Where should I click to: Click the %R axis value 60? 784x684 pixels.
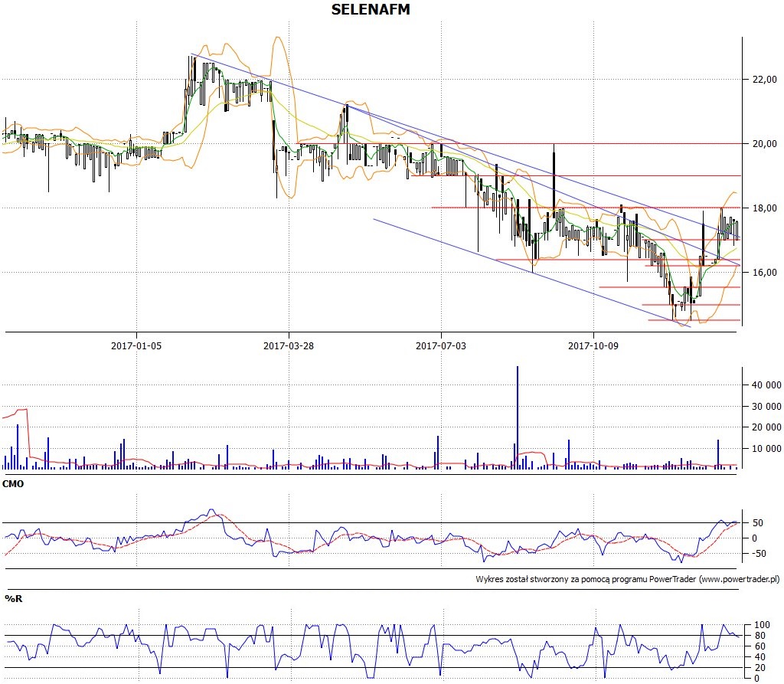pyautogui.click(x=759, y=646)
